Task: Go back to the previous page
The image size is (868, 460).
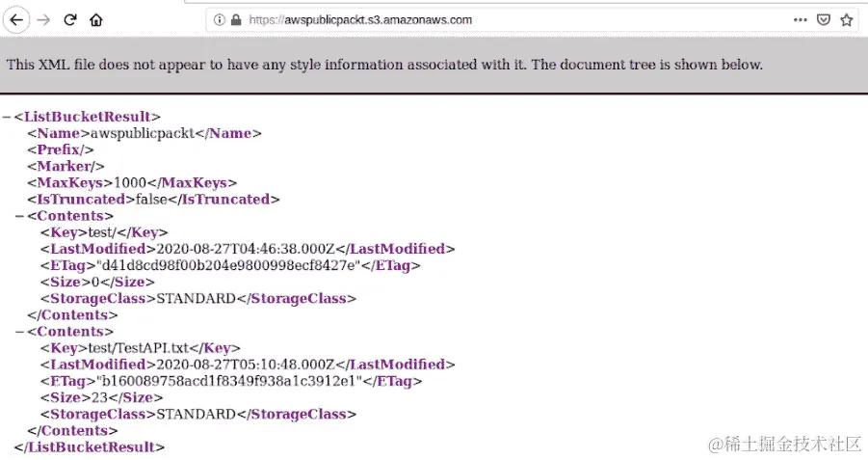Action: coord(16,20)
